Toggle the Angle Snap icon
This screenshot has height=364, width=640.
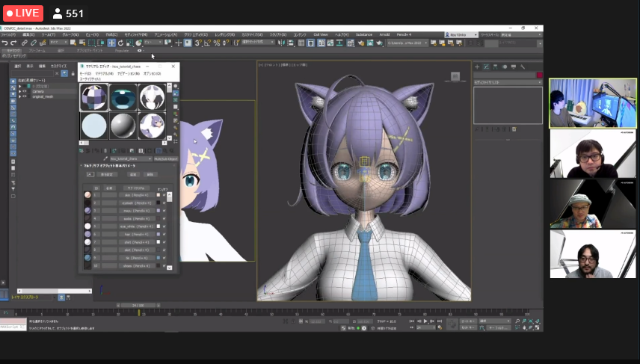tap(207, 43)
